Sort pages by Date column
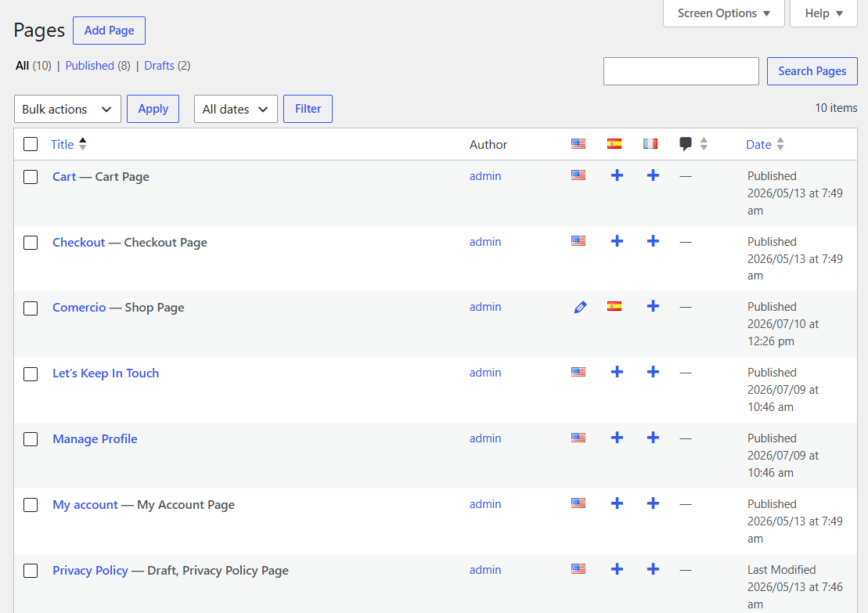 click(765, 145)
